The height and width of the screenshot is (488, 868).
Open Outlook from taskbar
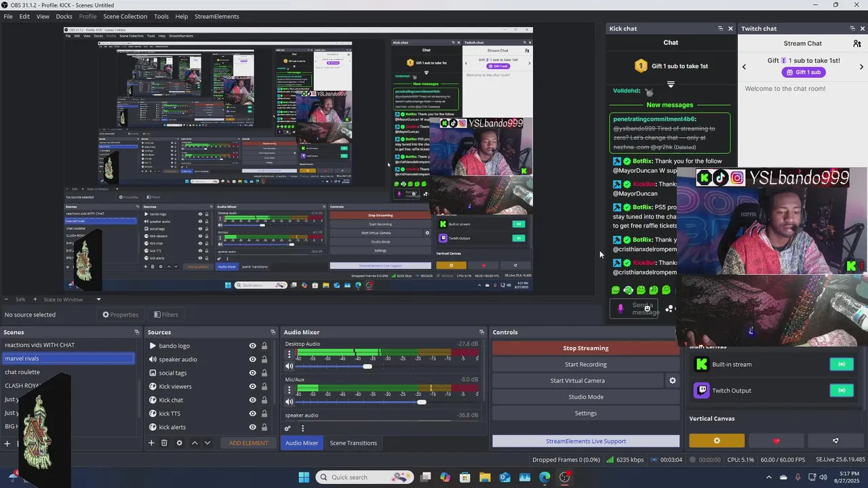click(x=505, y=477)
